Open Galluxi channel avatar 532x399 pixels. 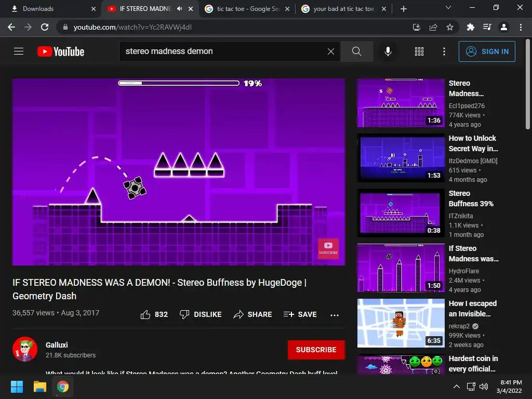[x=25, y=349]
